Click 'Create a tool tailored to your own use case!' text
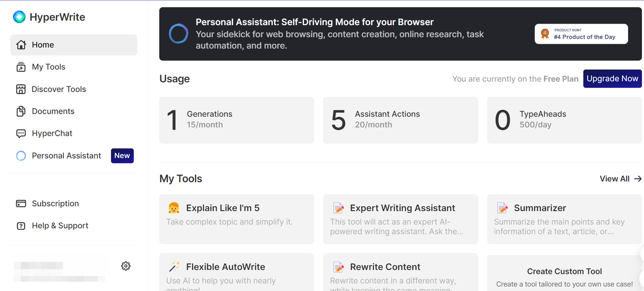The height and width of the screenshot is (291, 644). click(565, 284)
